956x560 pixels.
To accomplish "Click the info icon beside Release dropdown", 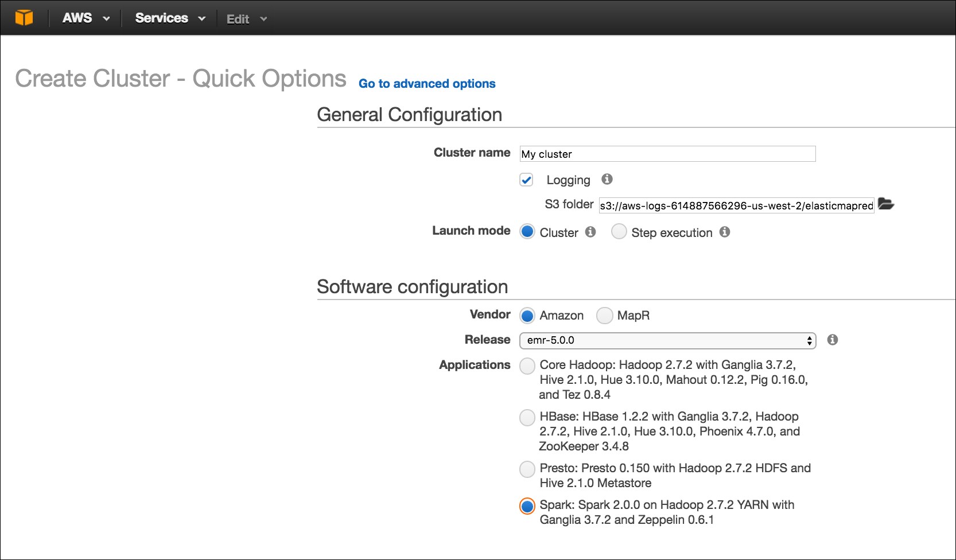I will click(833, 340).
